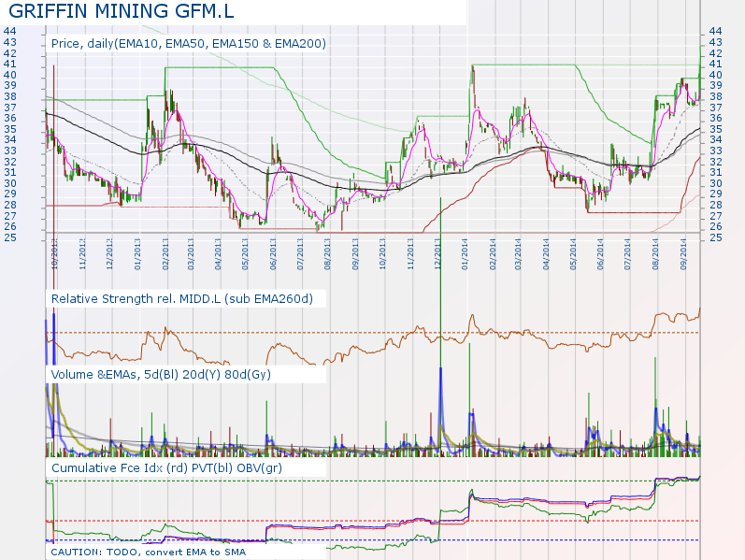Click the 04/2013 date axis label
The image size is (745, 560).
click(218, 254)
